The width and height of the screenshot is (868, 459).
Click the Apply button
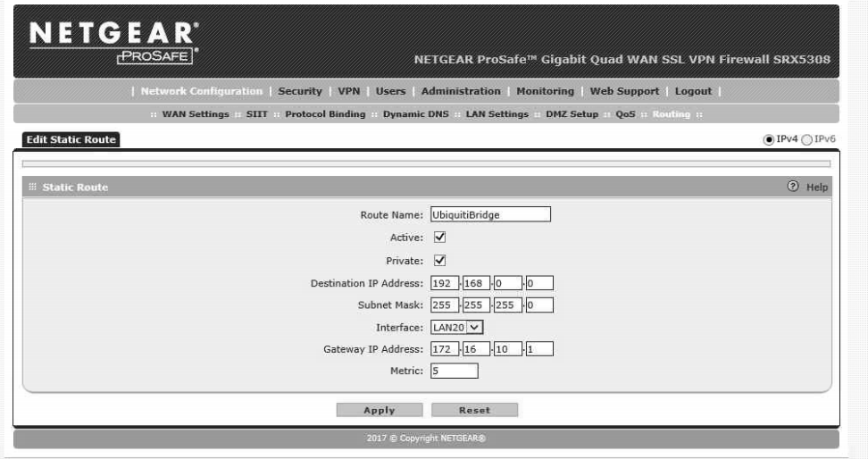380,410
